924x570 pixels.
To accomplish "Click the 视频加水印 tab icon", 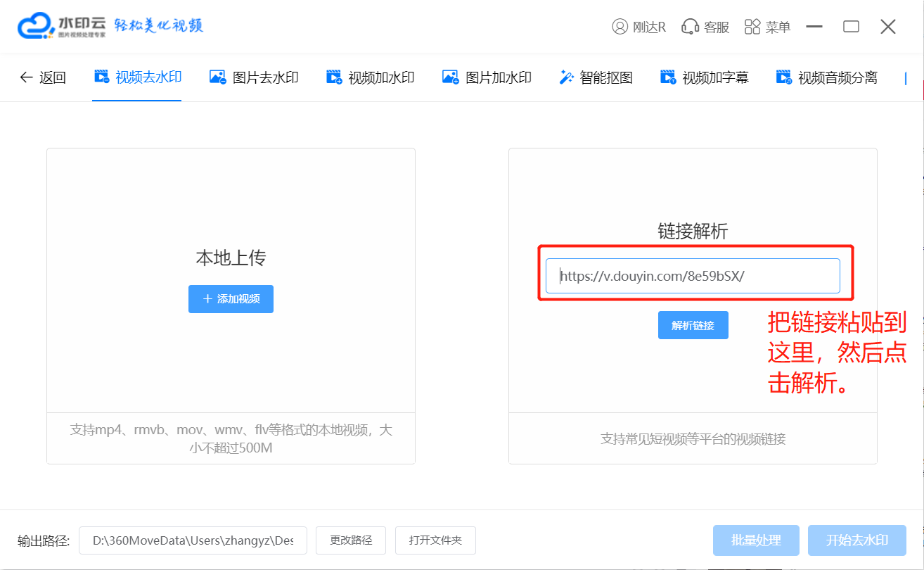I will click(334, 77).
